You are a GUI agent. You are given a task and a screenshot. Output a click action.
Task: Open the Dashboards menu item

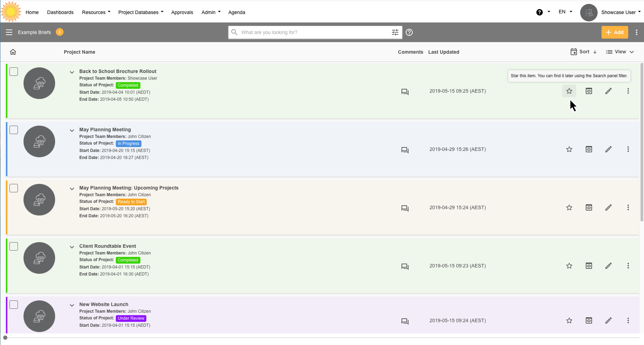(x=60, y=12)
